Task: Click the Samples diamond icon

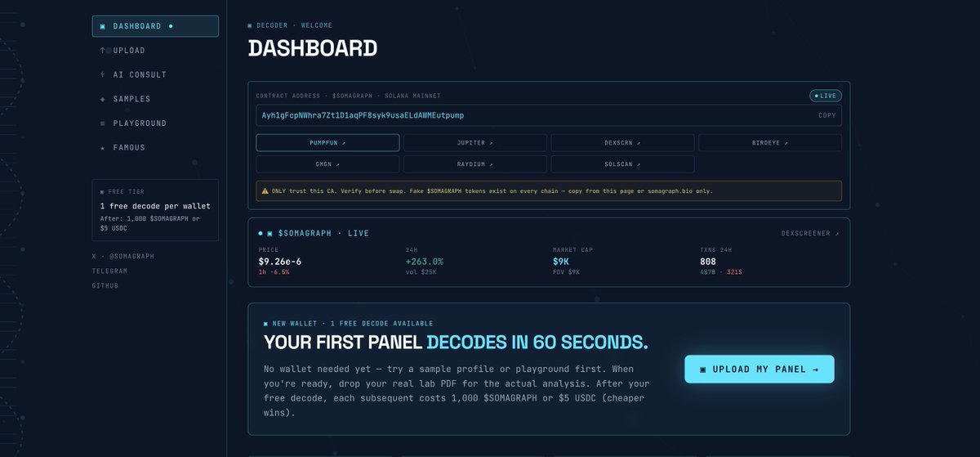Action: (103, 99)
